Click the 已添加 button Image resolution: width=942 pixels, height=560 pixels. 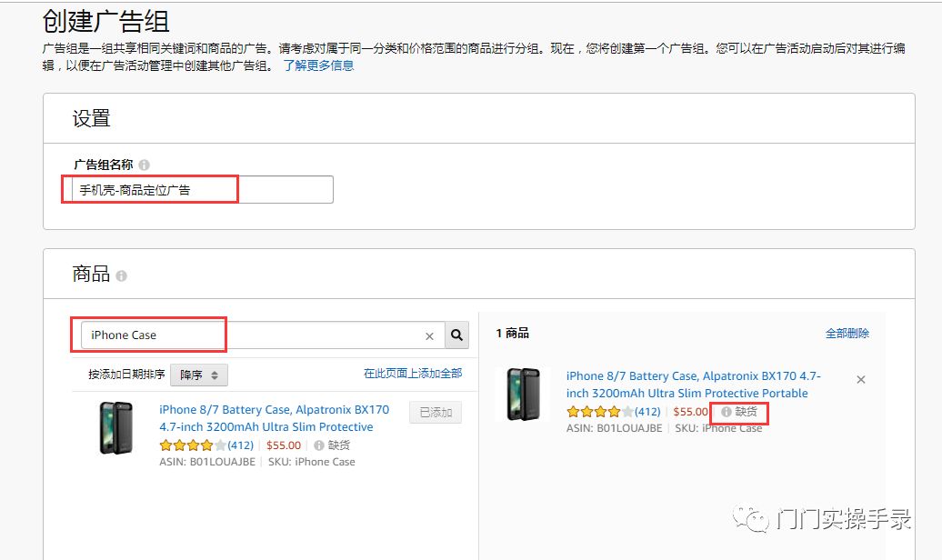coord(436,412)
